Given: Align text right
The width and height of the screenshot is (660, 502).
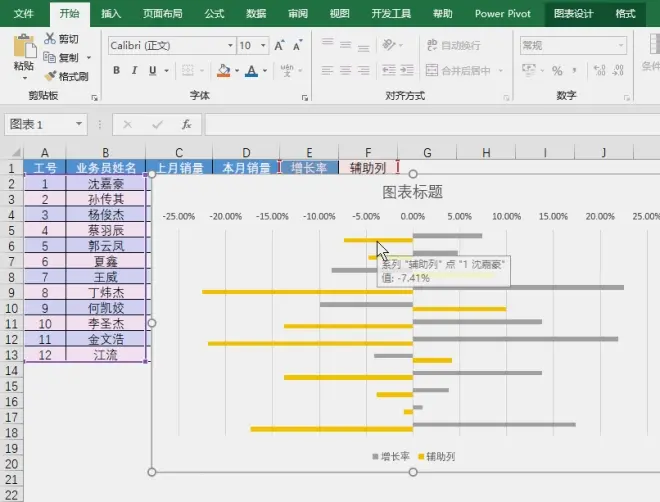Looking at the screenshot, I should 363,70.
